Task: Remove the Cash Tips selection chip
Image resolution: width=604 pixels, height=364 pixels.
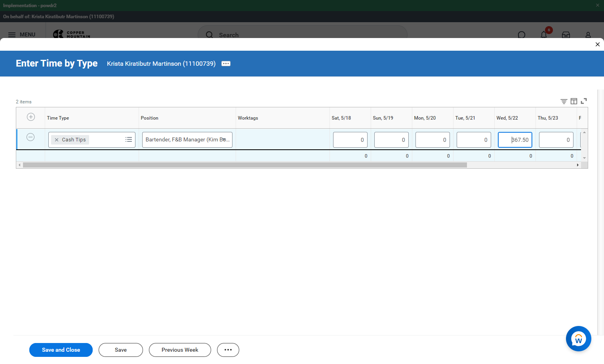Action: tap(57, 140)
